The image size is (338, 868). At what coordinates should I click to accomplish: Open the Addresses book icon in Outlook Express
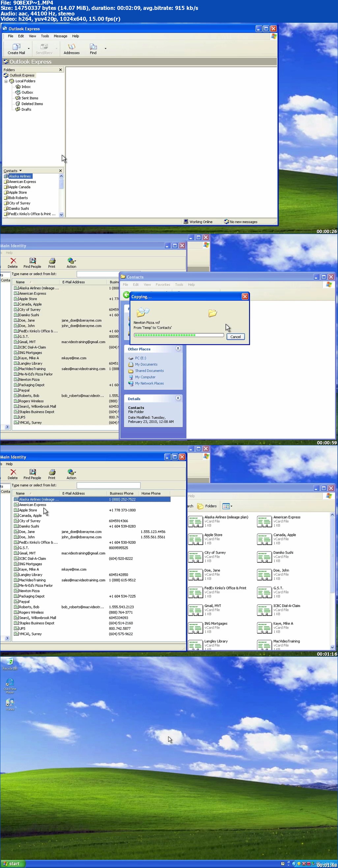[72, 48]
